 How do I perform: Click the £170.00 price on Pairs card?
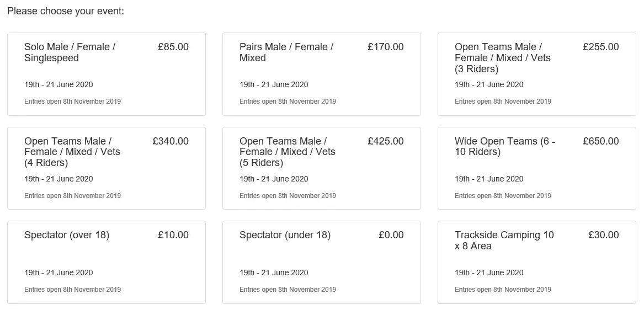[386, 47]
